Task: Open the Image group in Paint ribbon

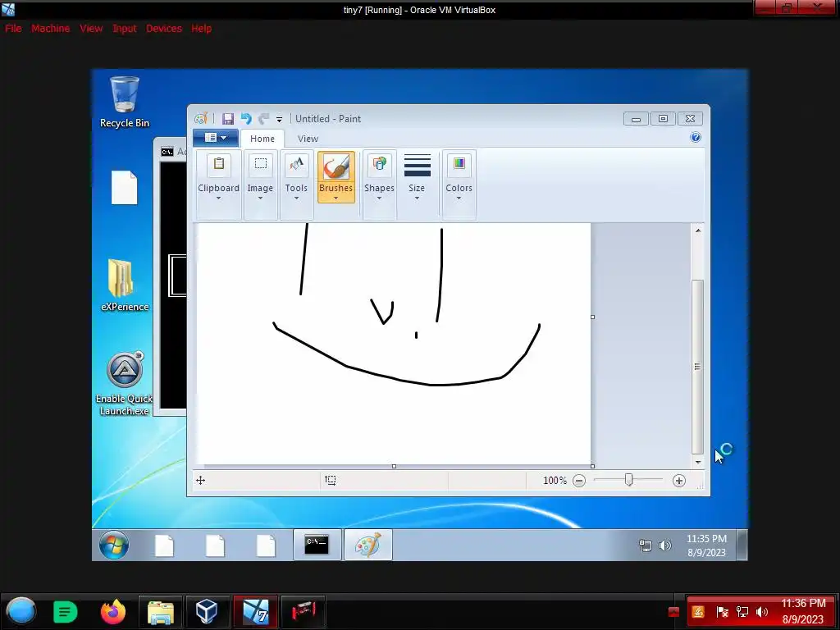Action: (x=260, y=184)
